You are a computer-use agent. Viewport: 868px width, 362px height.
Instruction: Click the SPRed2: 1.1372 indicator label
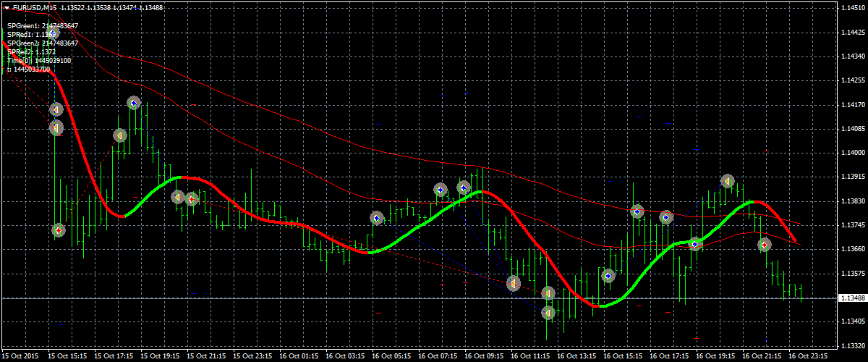pos(31,52)
